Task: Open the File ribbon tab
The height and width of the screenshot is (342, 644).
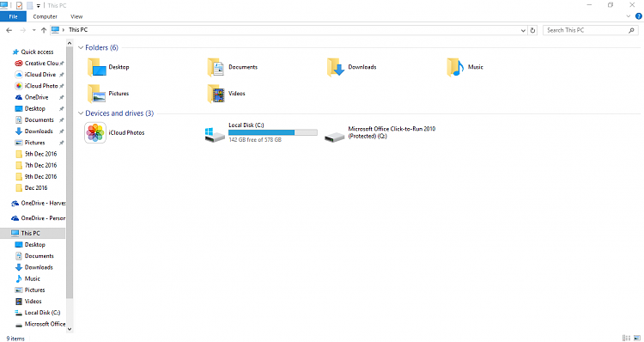Action: click(13, 16)
